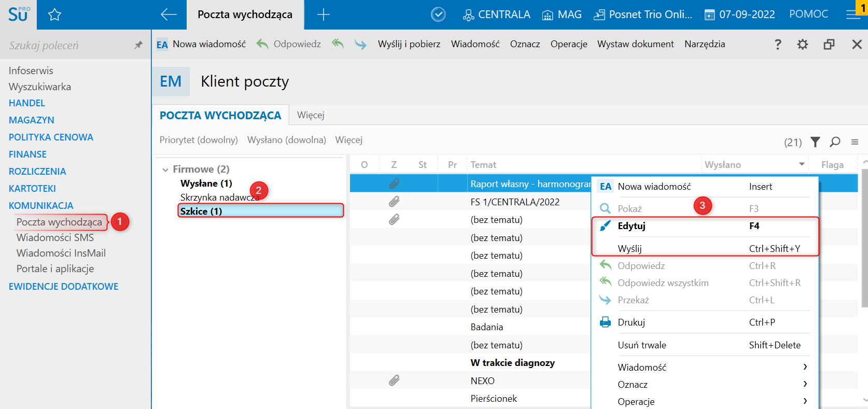Click the Reply all arrow icon in toolbar
Image resolution: width=868 pixels, height=409 pixels.
pos(338,44)
